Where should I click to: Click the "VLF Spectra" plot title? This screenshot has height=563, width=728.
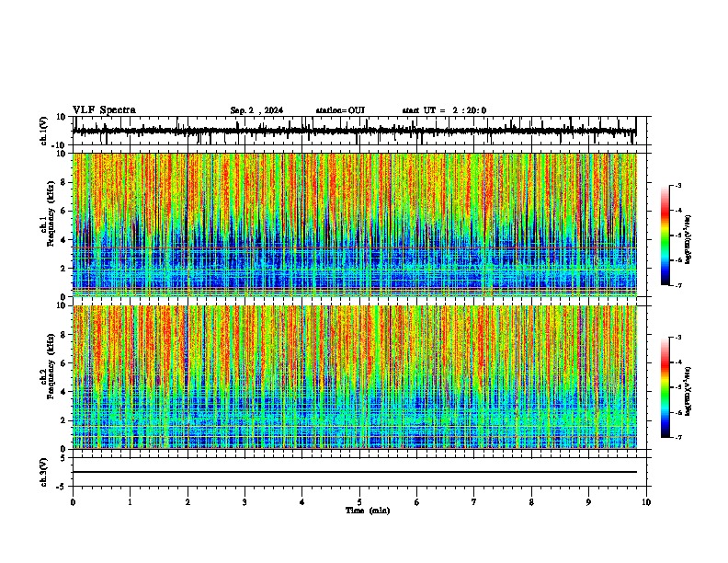pyautogui.click(x=104, y=110)
